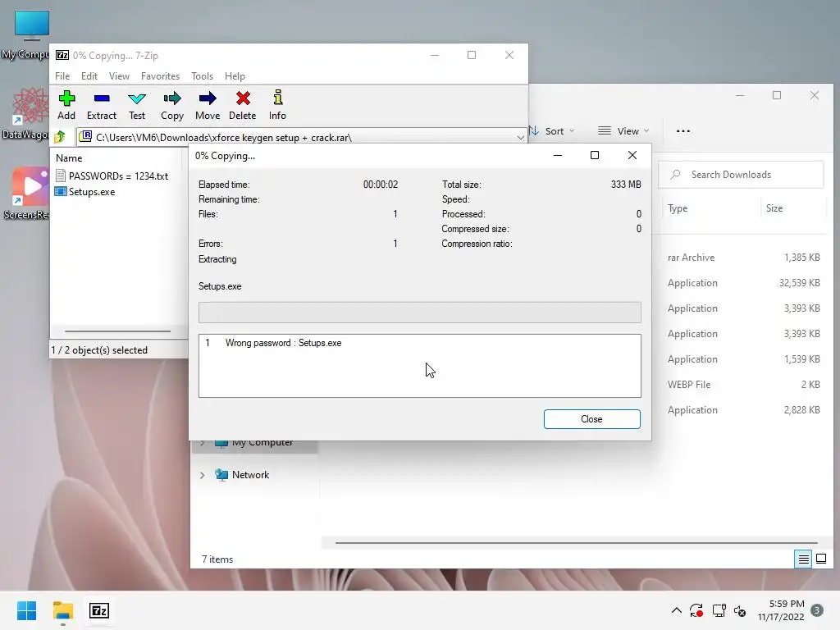Open the View menu in 7-Zip
The width and height of the screenshot is (840, 630).
click(x=119, y=76)
